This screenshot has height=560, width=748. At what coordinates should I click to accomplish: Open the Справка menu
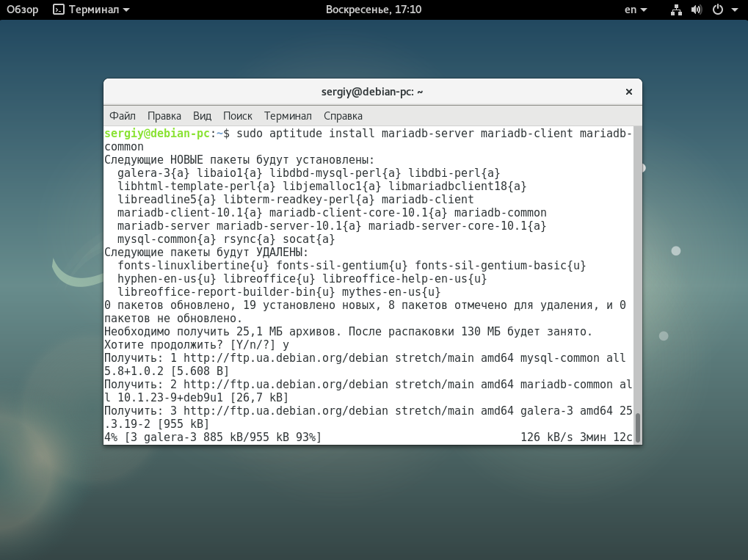coord(343,116)
